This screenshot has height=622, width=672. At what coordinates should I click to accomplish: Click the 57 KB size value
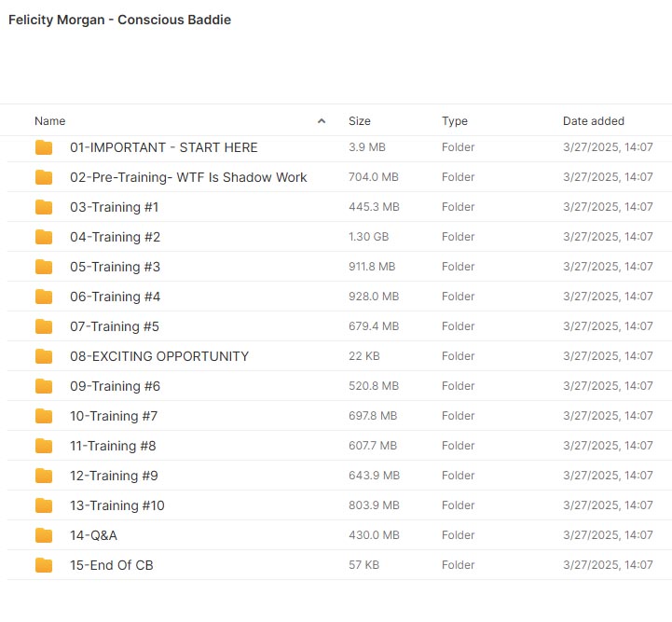pos(364,565)
